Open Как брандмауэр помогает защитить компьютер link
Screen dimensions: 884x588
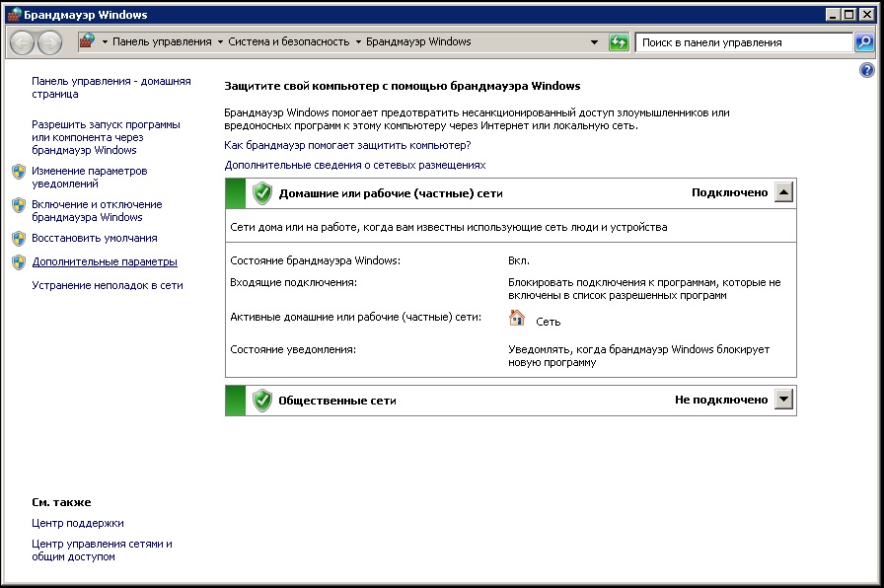(x=347, y=145)
